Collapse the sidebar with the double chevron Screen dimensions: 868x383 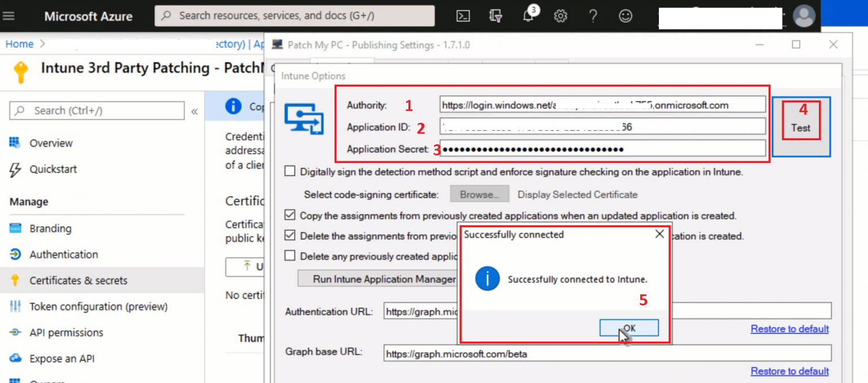(194, 111)
